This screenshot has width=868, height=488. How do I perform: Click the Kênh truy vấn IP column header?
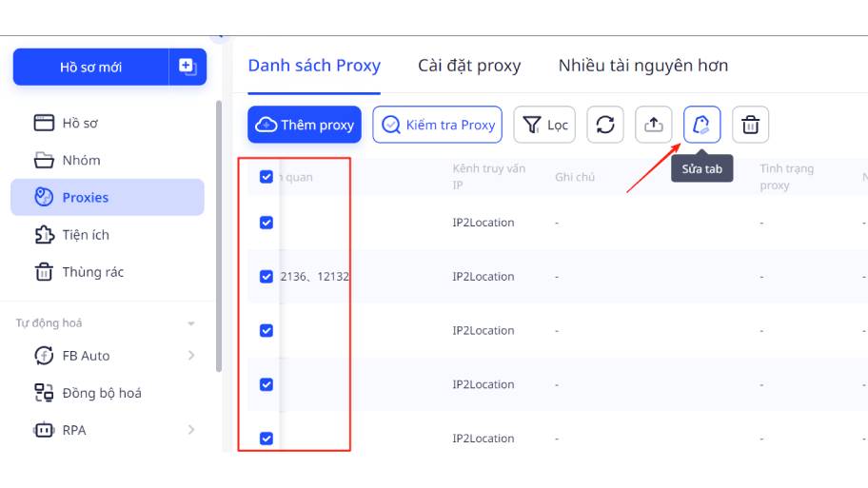click(x=489, y=177)
